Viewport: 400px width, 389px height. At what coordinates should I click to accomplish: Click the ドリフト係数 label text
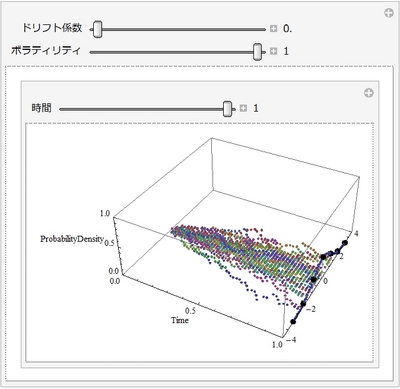52,28
